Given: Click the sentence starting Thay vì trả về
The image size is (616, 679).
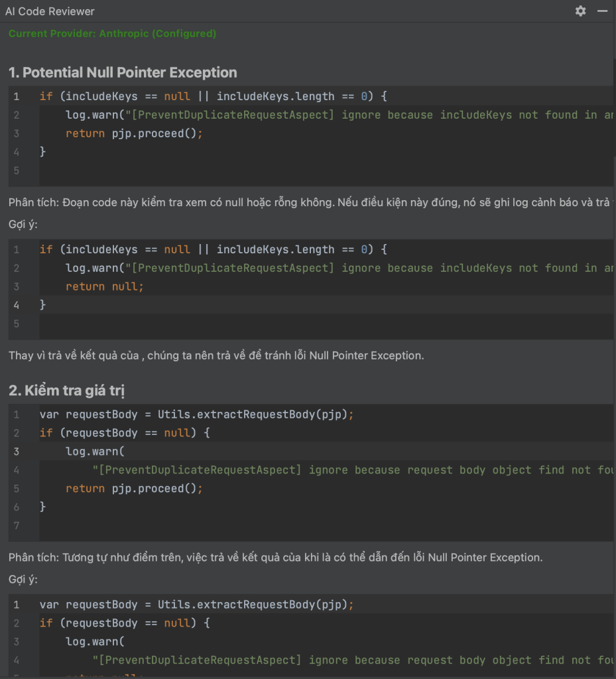Looking at the screenshot, I should click(216, 355).
